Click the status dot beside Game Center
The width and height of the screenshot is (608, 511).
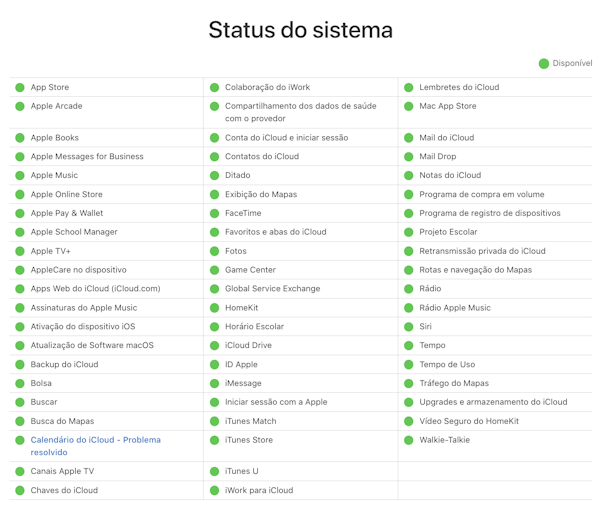point(214,270)
